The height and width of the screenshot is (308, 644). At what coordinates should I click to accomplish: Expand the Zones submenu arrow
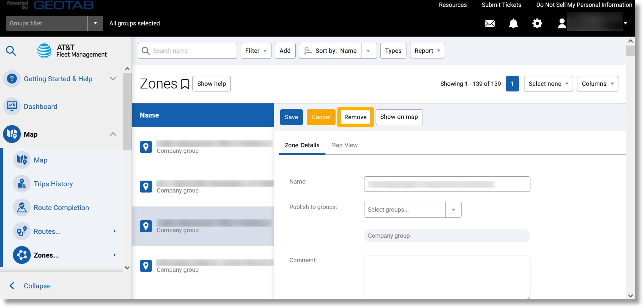click(114, 255)
